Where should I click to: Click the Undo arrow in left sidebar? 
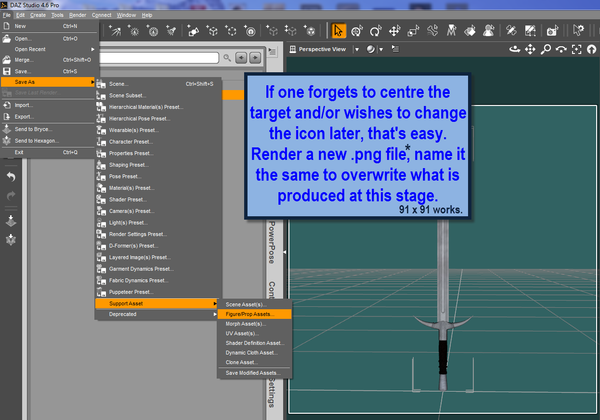pos(11,176)
